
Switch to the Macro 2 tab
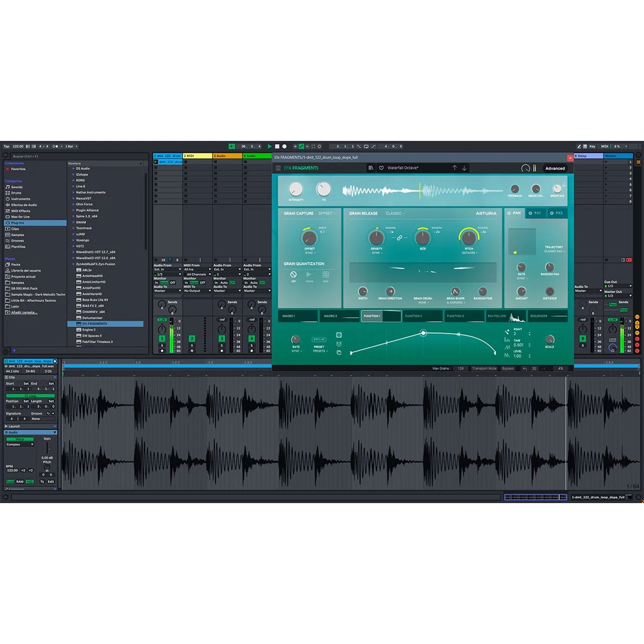(339, 316)
